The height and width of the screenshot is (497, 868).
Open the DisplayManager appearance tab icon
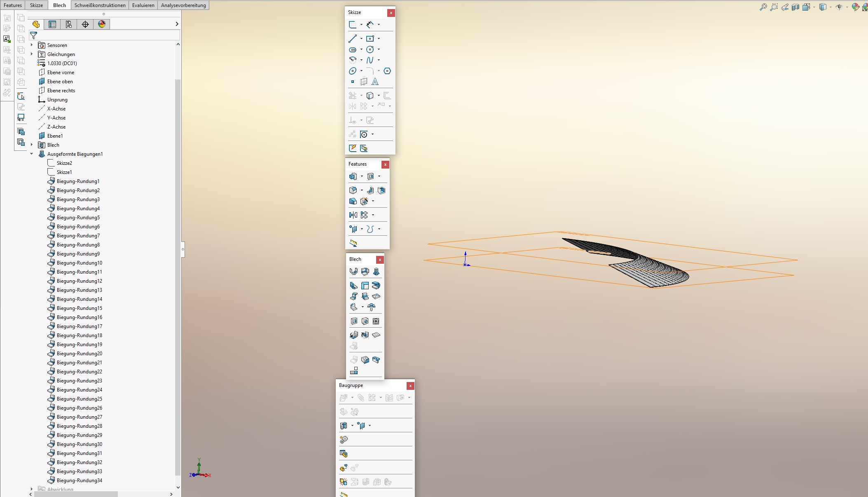click(102, 24)
